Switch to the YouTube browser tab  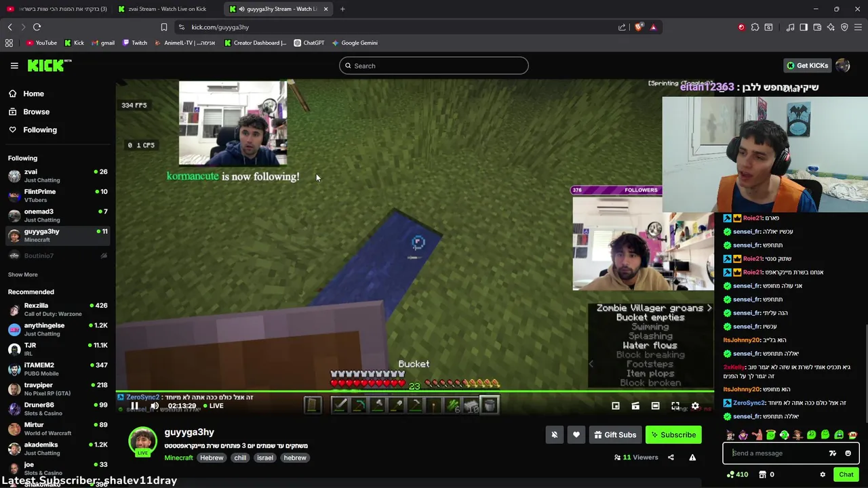(56, 9)
